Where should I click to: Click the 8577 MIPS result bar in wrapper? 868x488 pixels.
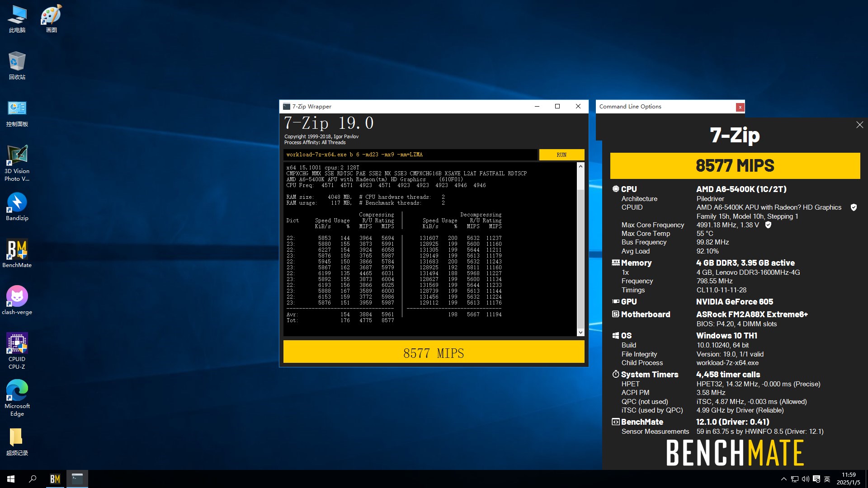point(434,352)
